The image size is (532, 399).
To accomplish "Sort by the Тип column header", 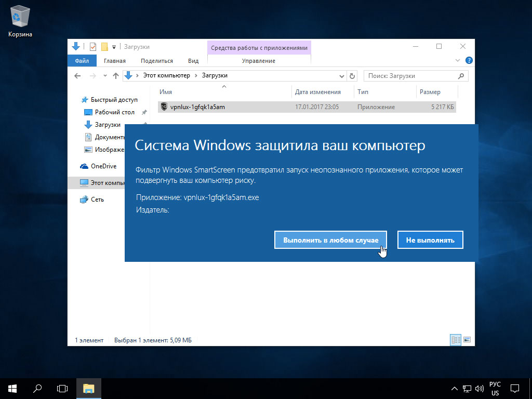I will pos(385,92).
